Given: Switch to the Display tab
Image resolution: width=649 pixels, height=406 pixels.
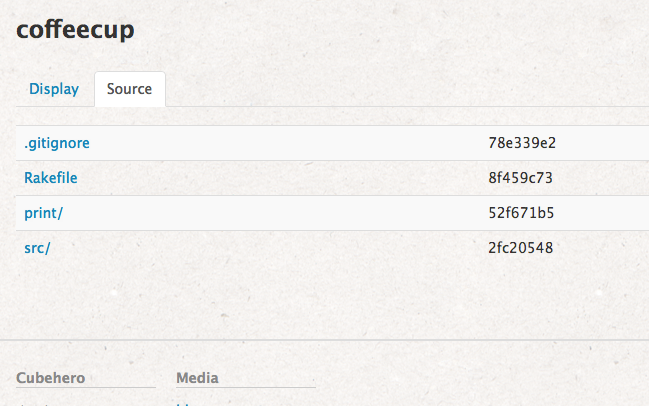Looking at the screenshot, I should coord(54,89).
